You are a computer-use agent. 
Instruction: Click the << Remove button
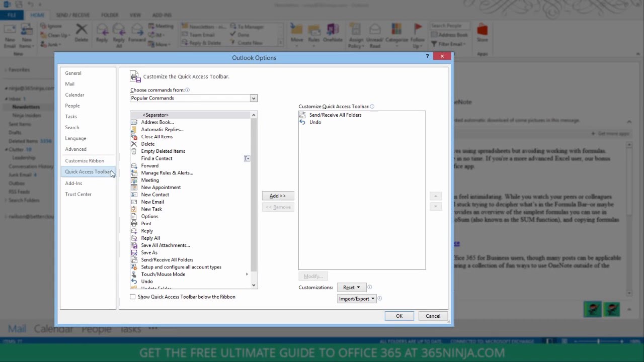(x=278, y=207)
